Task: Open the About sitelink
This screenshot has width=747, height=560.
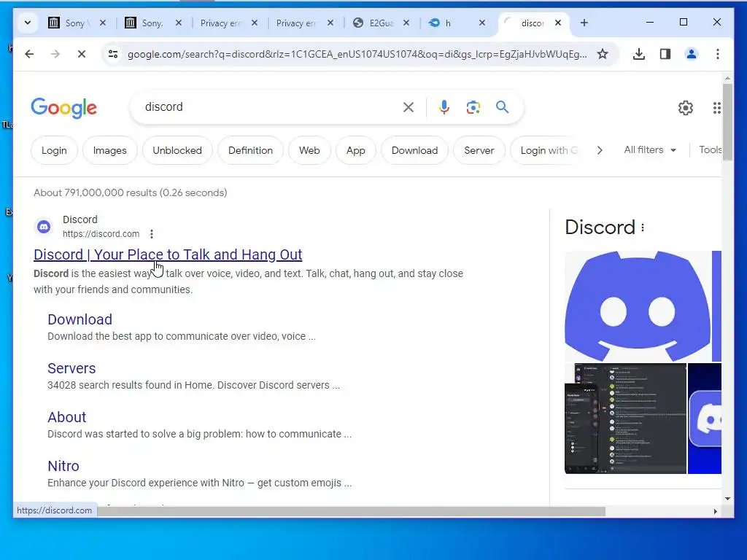Action: pos(66,417)
